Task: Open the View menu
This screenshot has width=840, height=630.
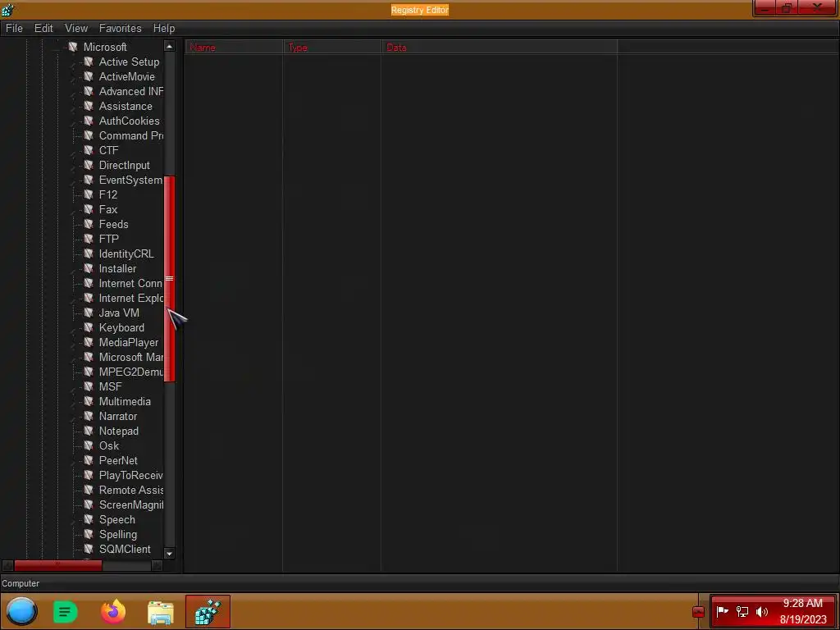Action: 76,28
